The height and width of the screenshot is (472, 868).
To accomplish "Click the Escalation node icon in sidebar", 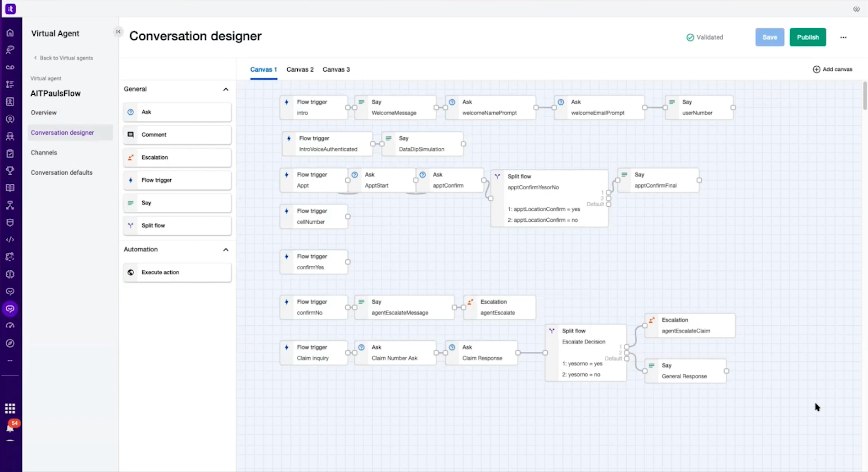I will click(130, 157).
